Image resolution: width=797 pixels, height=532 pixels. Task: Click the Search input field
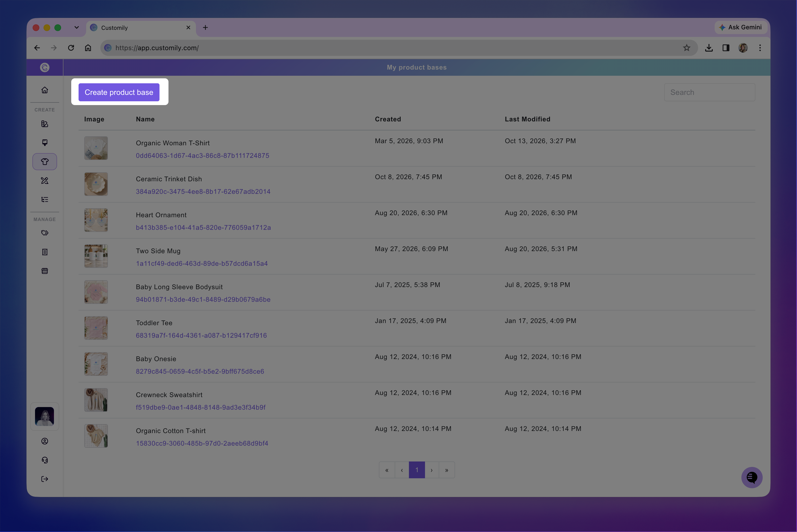[709, 92]
